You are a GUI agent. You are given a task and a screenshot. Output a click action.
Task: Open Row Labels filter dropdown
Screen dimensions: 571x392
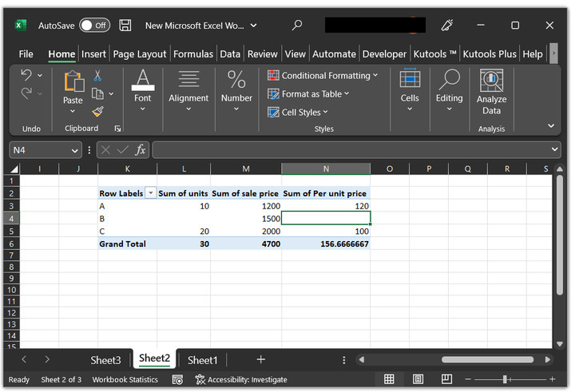(x=149, y=193)
